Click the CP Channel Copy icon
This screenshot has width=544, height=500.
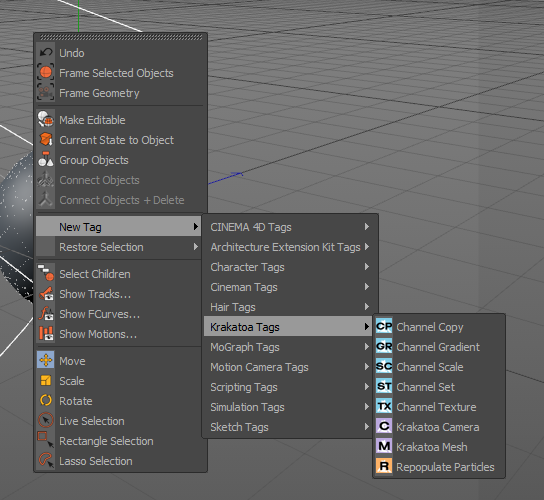(x=384, y=327)
